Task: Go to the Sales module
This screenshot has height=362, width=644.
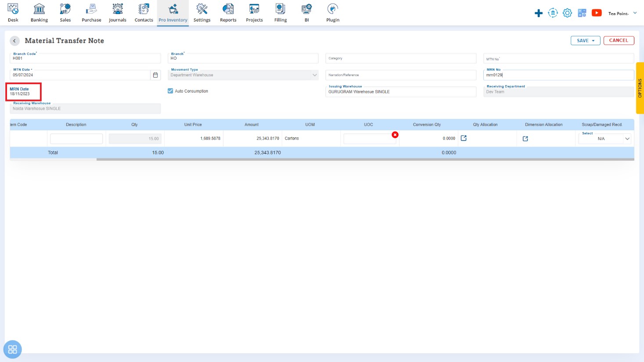Action: tap(65, 13)
